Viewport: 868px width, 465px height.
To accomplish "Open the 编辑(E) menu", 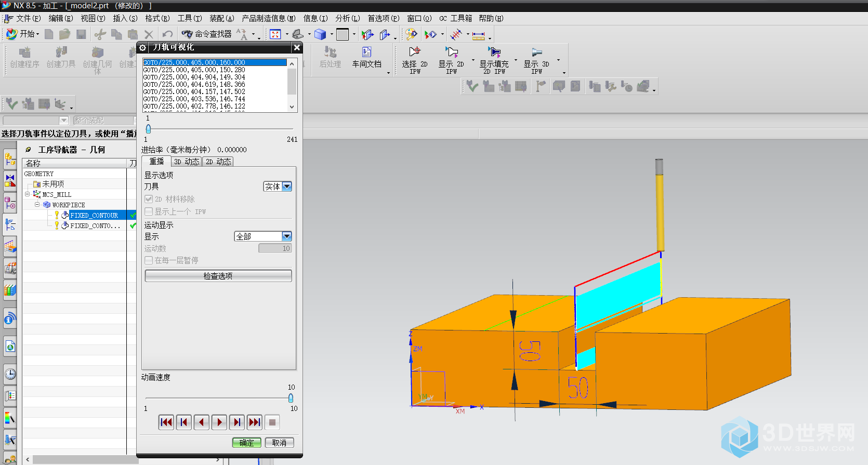I will [x=60, y=18].
